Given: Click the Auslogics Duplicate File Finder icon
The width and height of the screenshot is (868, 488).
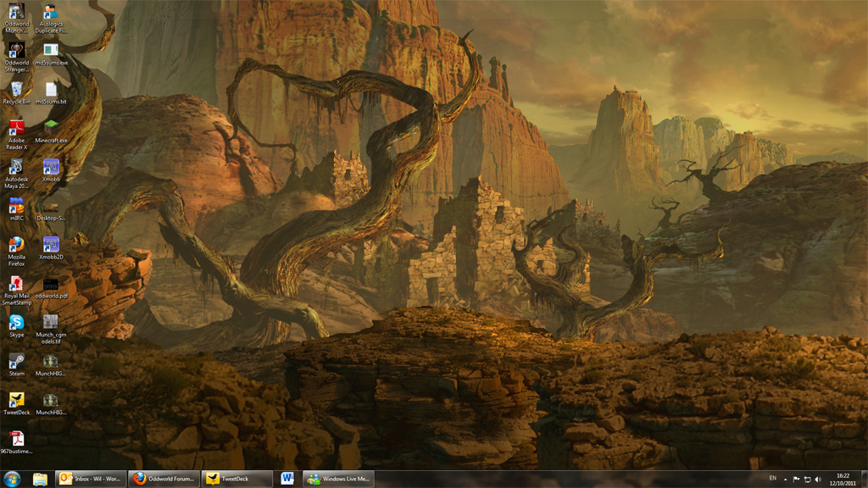Looking at the screenshot, I should (51, 13).
